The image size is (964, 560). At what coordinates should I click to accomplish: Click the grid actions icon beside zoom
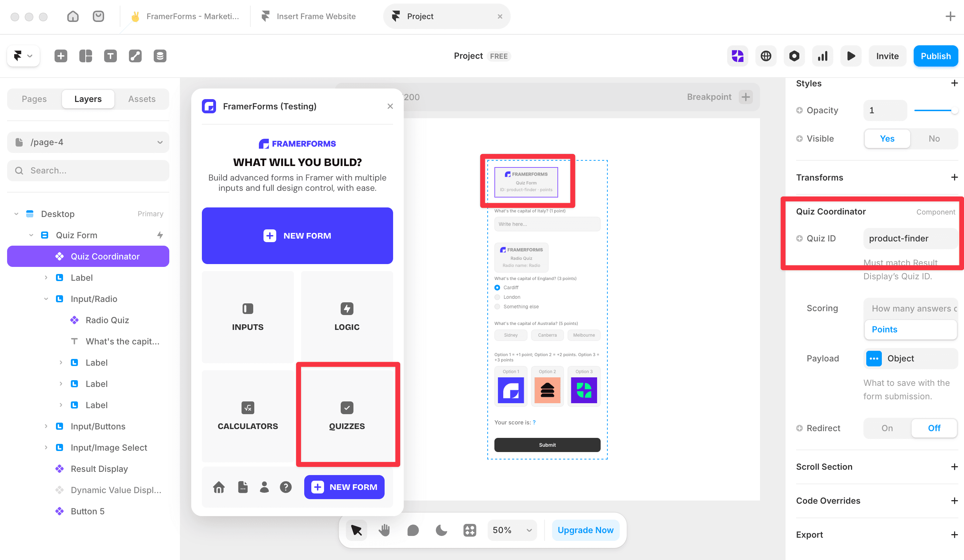pos(470,530)
